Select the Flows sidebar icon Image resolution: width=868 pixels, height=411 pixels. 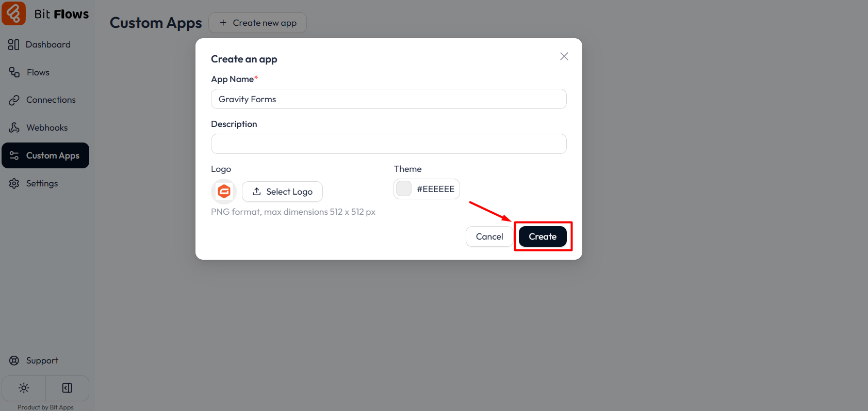click(38, 72)
